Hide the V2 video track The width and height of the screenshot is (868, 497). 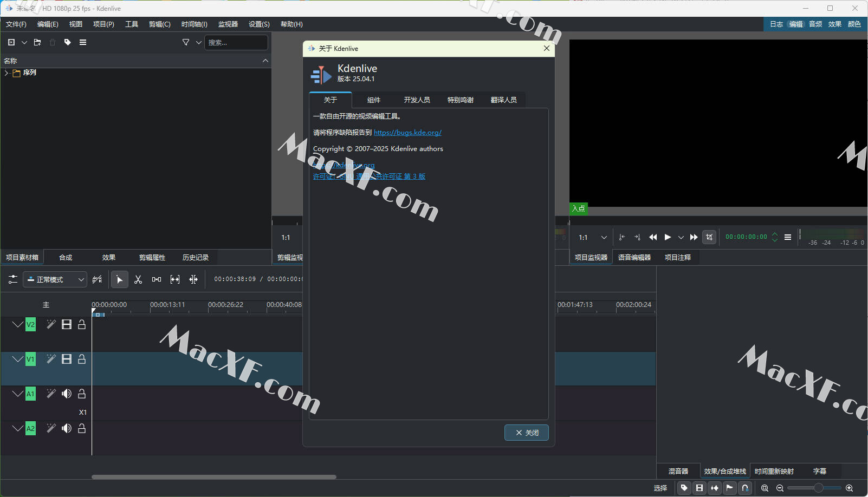tap(67, 324)
